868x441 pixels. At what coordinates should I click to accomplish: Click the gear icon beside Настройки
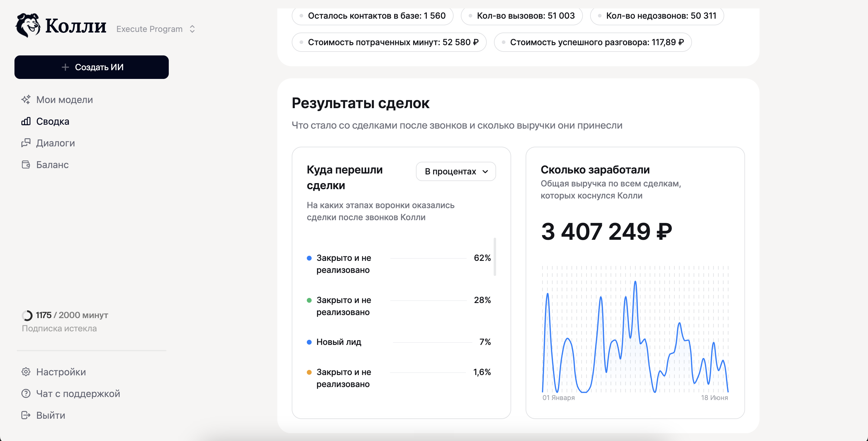pos(26,372)
